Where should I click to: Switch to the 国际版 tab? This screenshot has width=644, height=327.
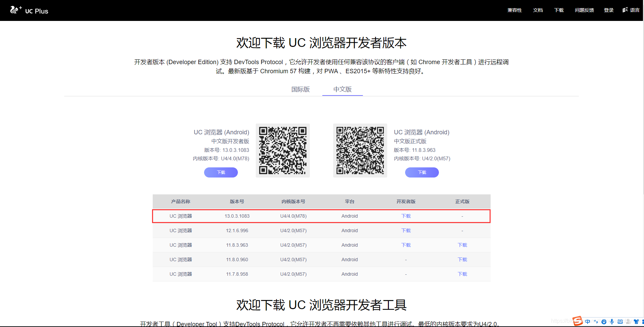[x=300, y=89]
